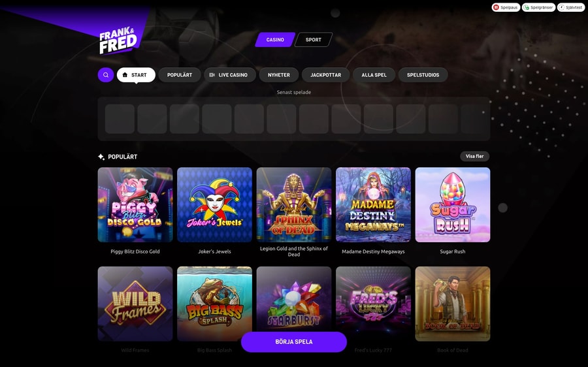Go to the NYHETER category
Image resolution: width=588 pixels, height=367 pixels.
coord(278,75)
